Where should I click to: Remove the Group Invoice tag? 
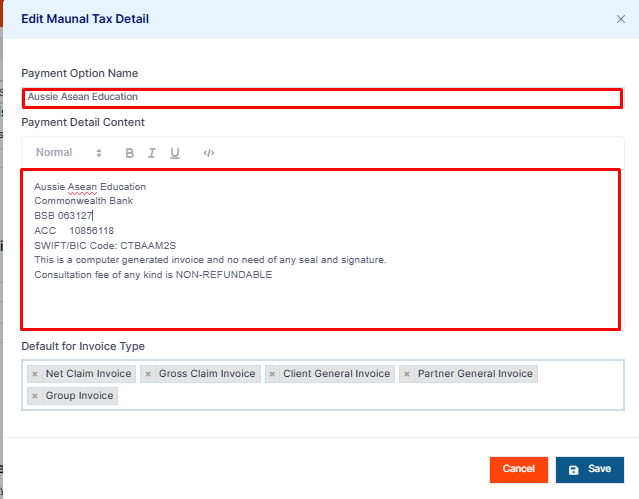(x=35, y=396)
